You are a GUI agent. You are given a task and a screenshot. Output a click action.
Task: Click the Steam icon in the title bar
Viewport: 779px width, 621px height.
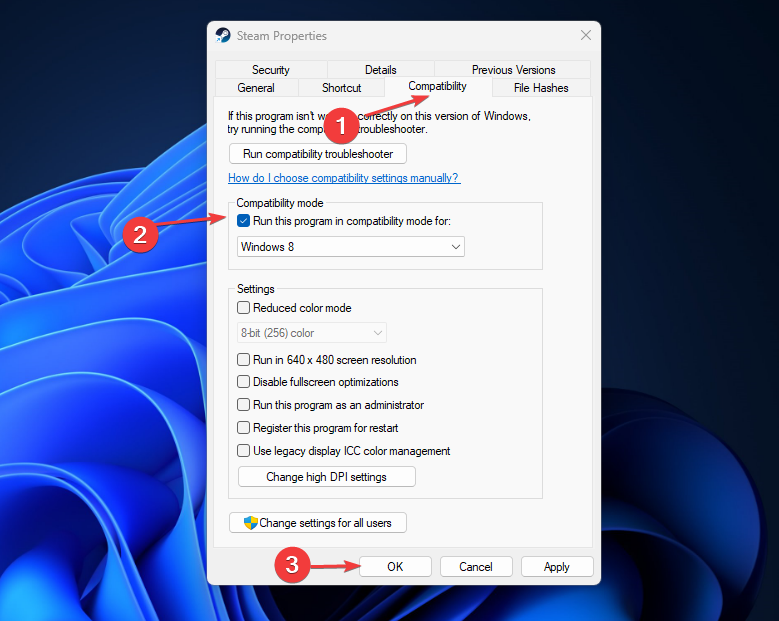click(223, 35)
